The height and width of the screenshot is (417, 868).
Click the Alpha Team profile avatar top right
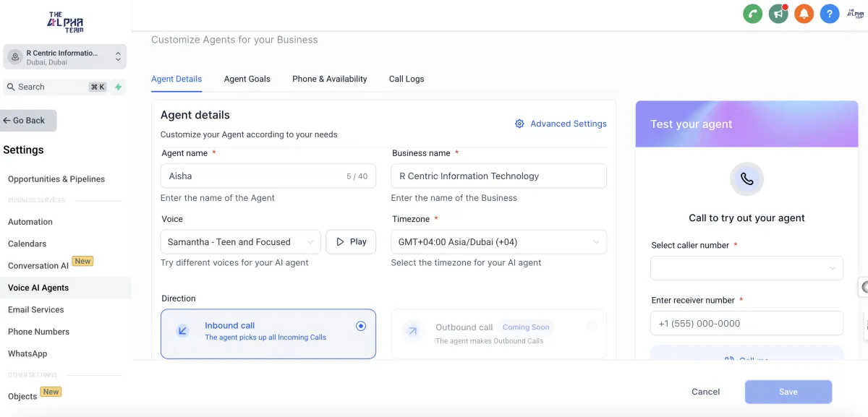tap(853, 14)
